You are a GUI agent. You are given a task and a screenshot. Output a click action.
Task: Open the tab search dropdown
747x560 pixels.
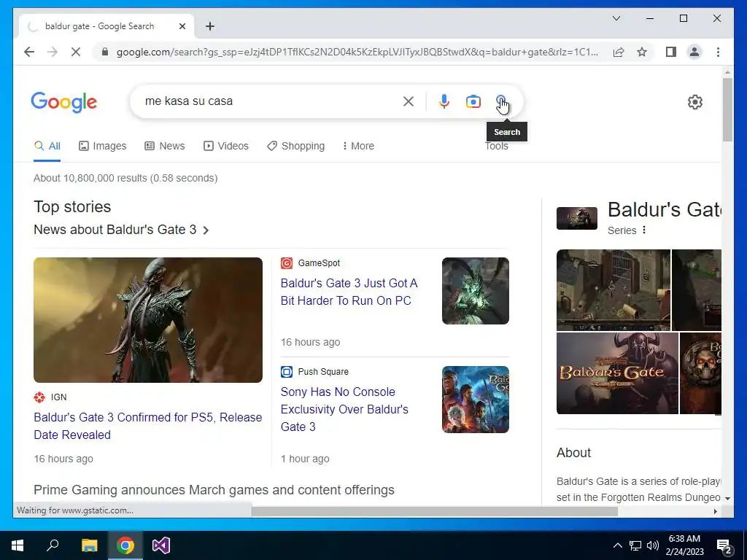click(616, 18)
